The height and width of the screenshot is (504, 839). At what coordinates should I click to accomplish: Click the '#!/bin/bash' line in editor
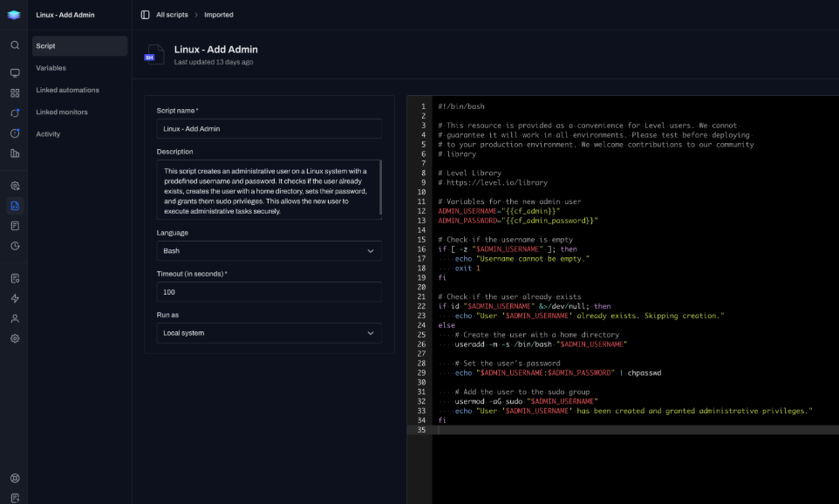(461, 106)
